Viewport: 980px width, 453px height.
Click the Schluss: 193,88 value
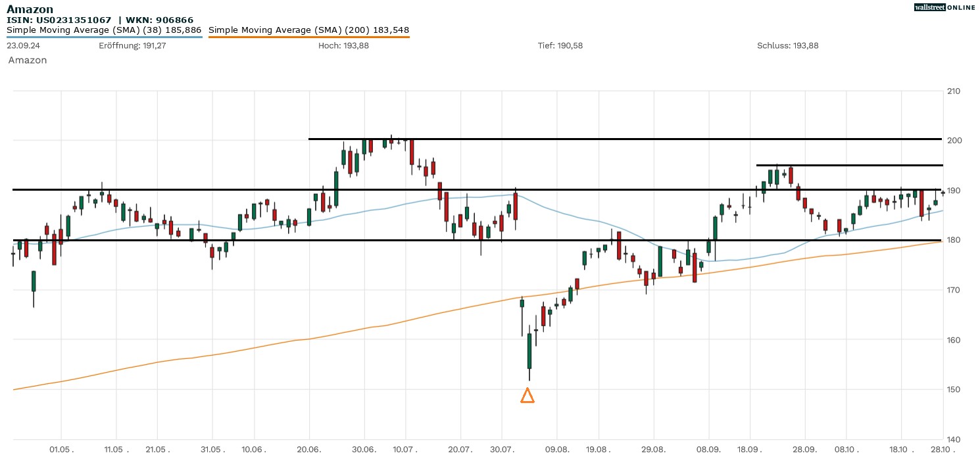(x=787, y=45)
